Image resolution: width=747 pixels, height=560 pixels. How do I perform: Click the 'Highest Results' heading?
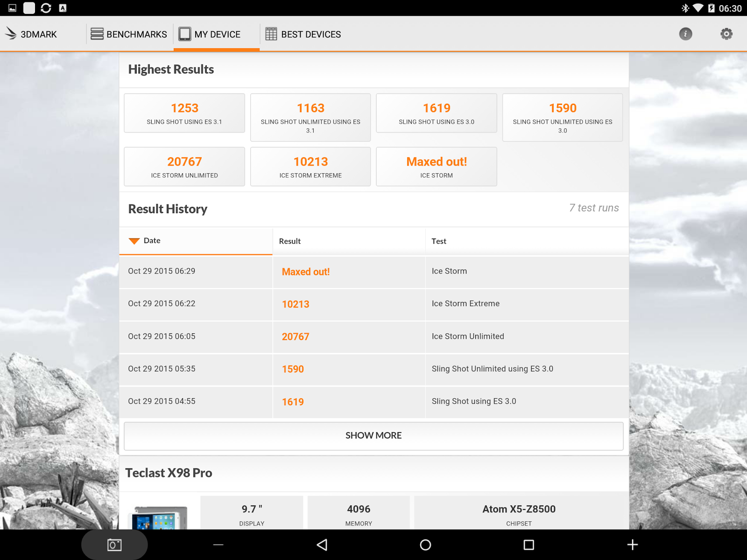pyautogui.click(x=171, y=70)
